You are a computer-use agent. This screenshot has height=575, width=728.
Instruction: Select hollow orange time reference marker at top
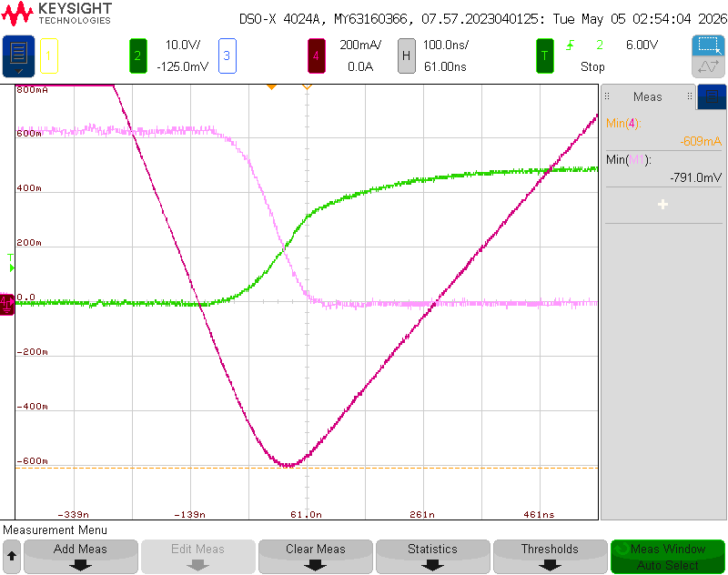point(307,86)
